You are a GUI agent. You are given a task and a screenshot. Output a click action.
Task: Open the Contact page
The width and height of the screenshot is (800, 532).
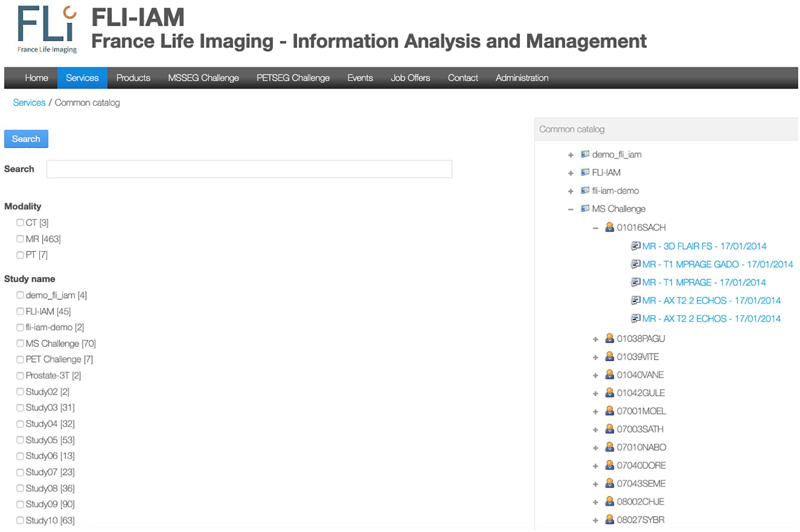(x=463, y=78)
